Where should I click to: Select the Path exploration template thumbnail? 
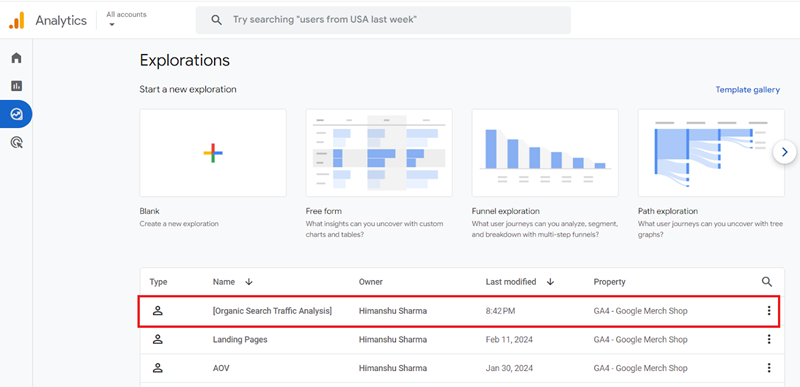point(711,153)
